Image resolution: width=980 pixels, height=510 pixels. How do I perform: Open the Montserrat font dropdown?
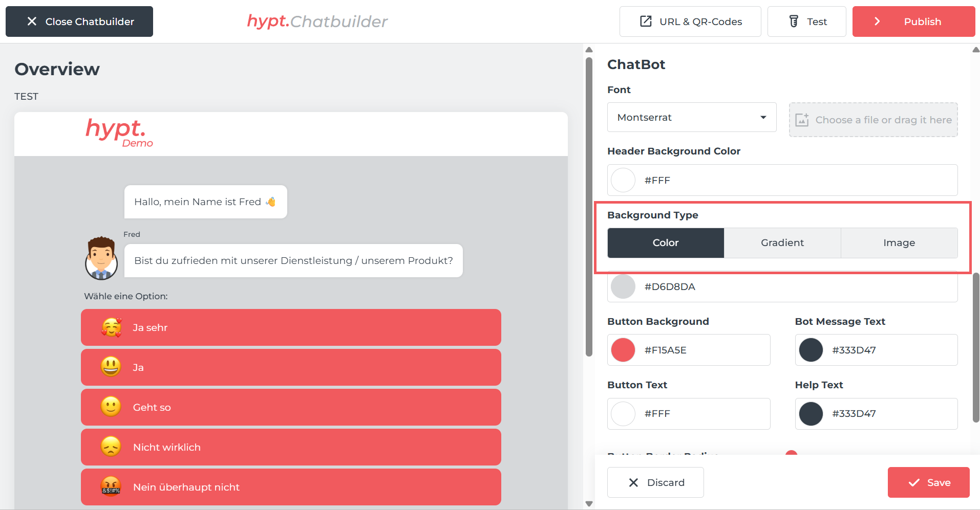click(692, 117)
